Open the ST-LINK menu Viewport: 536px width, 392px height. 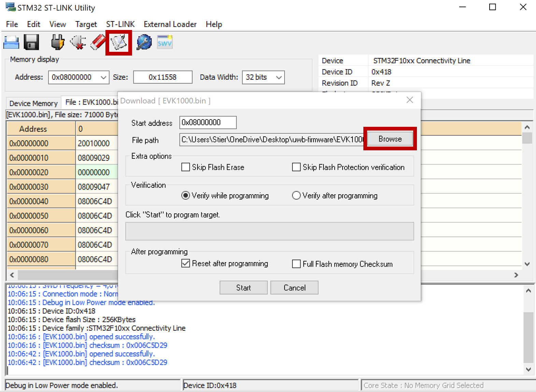120,24
